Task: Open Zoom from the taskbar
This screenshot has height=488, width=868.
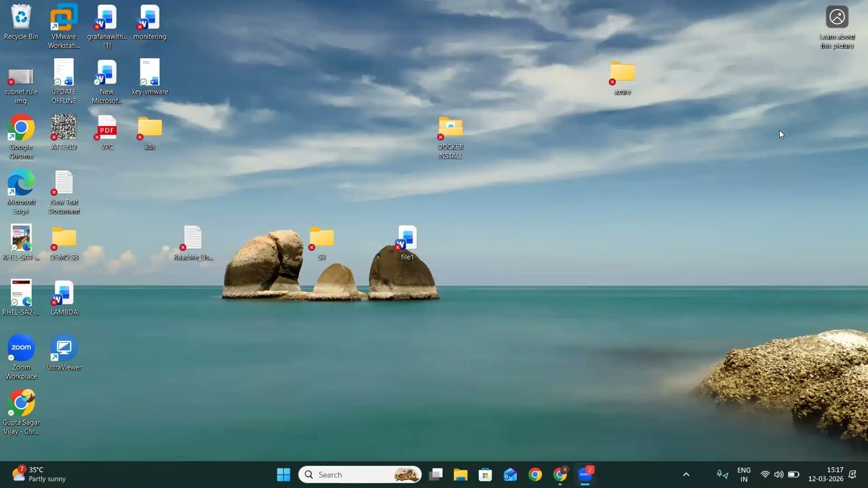Action: [585, 474]
